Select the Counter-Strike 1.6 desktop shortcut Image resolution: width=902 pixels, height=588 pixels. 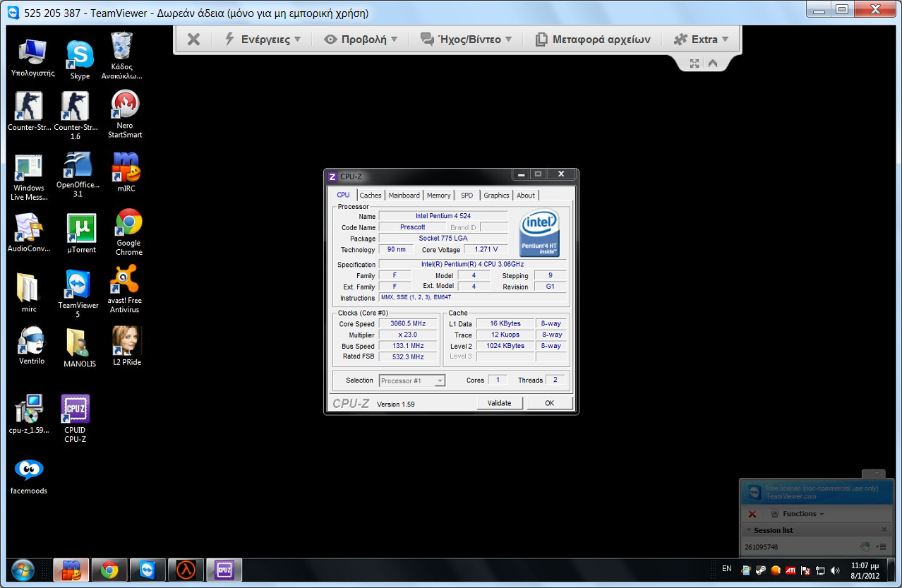76,115
